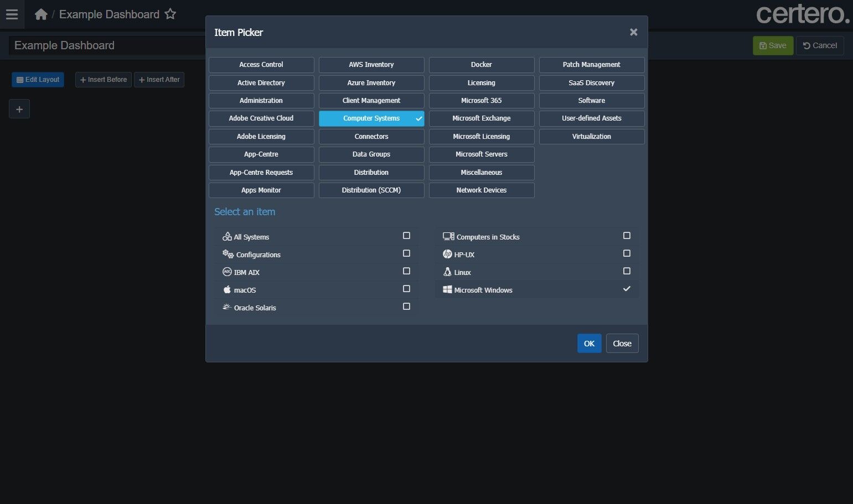The width and height of the screenshot is (853, 504).
Task: Click the Oracle Solaris icon
Action: pos(227,308)
